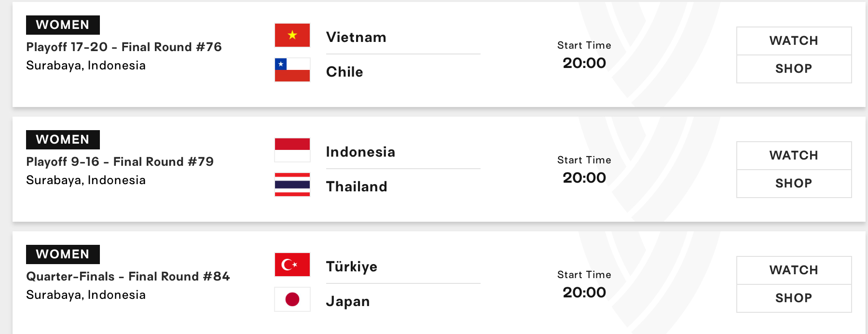
Task: Open Shop for Vietnam vs Chile match
Action: 794,69
